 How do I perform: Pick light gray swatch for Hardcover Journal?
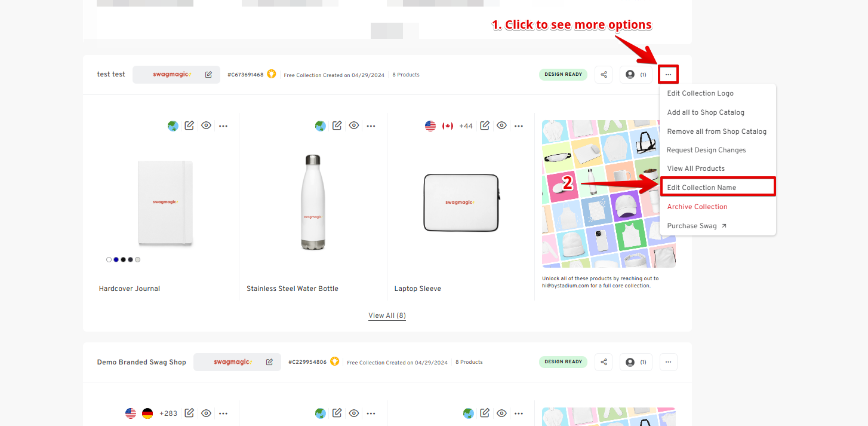pos(137,260)
